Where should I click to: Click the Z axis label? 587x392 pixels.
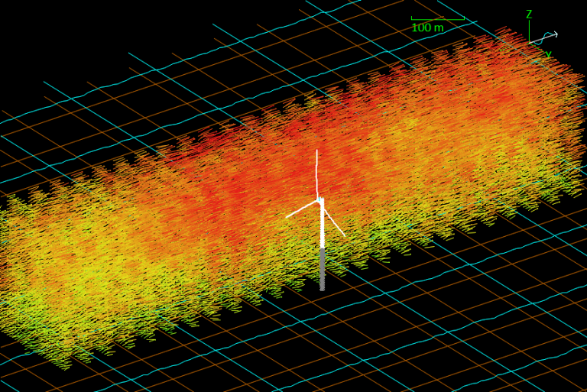(x=528, y=15)
